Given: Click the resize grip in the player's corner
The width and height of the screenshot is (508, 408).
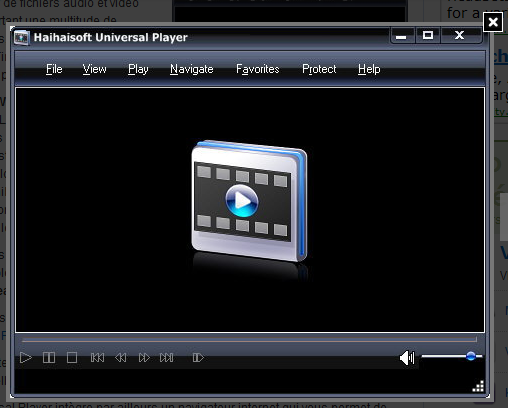Looking at the screenshot, I should click(478, 386).
